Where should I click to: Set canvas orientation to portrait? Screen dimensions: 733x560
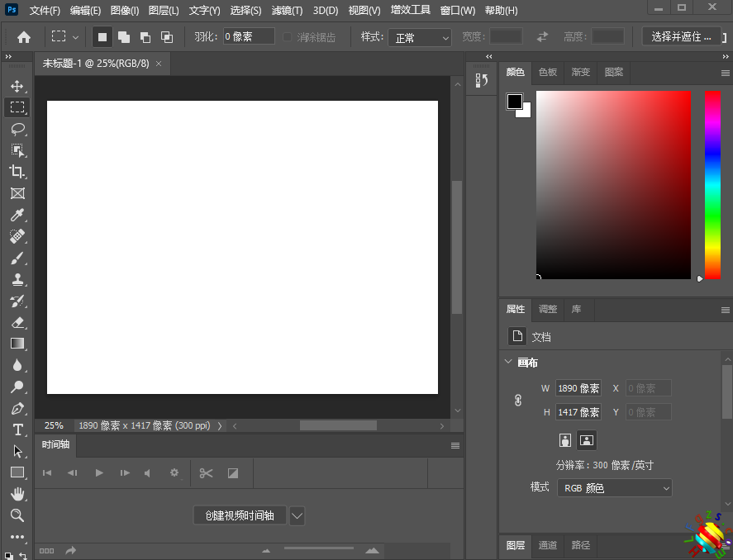[565, 440]
